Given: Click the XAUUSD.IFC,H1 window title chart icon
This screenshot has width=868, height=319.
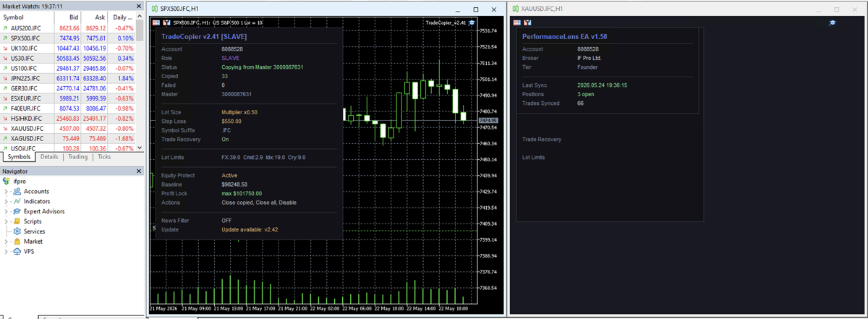Looking at the screenshot, I should (515, 9).
